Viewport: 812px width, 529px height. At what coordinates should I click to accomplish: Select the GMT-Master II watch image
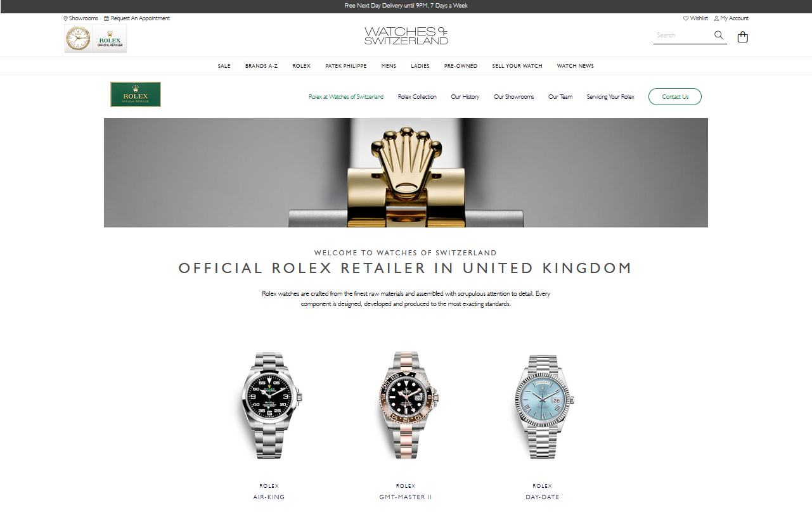click(x=406, y=405)
